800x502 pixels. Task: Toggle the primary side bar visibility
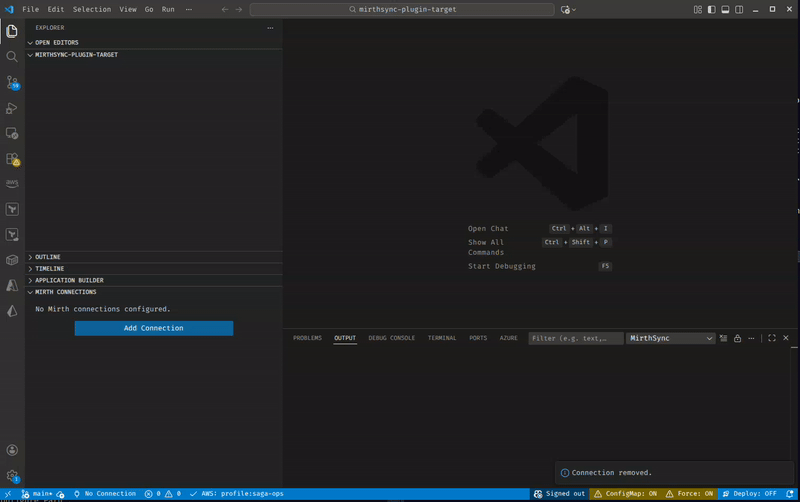pyautogui.click(x=711, y=9)
